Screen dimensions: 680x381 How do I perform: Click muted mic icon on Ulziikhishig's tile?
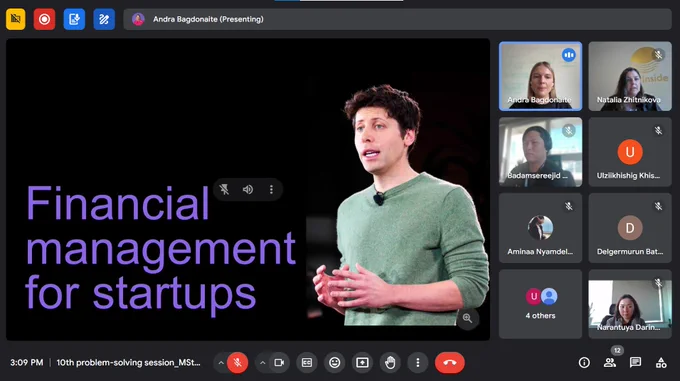[658, 130]
